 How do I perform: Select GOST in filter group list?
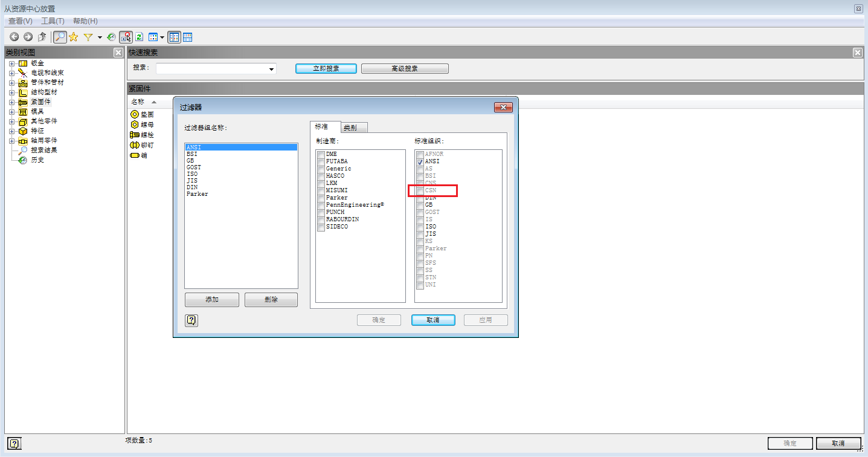[241, 167]
